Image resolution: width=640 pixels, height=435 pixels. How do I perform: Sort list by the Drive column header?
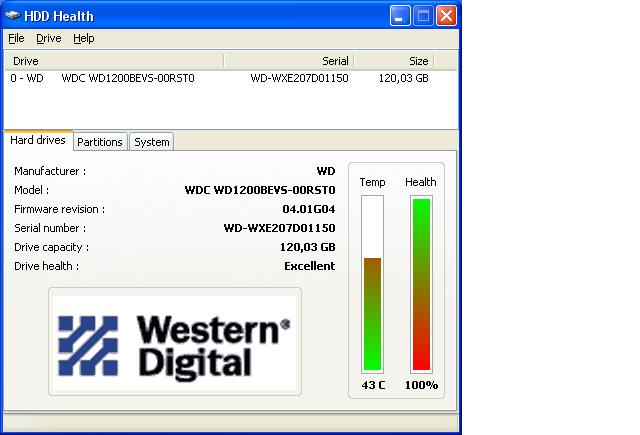coord(114,61)
